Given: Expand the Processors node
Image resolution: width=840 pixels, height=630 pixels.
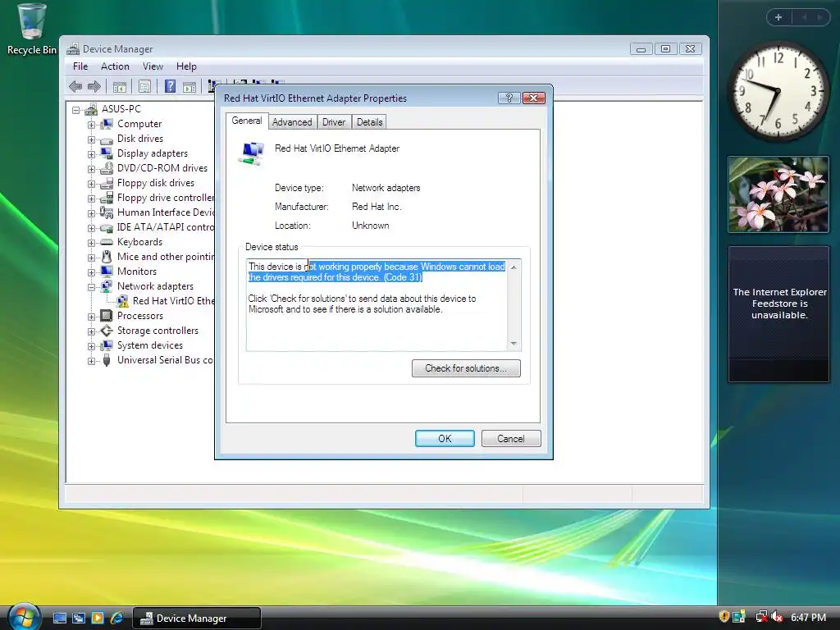Looking at the screenshot, I should pyautogui.click(x=92, y=317).
